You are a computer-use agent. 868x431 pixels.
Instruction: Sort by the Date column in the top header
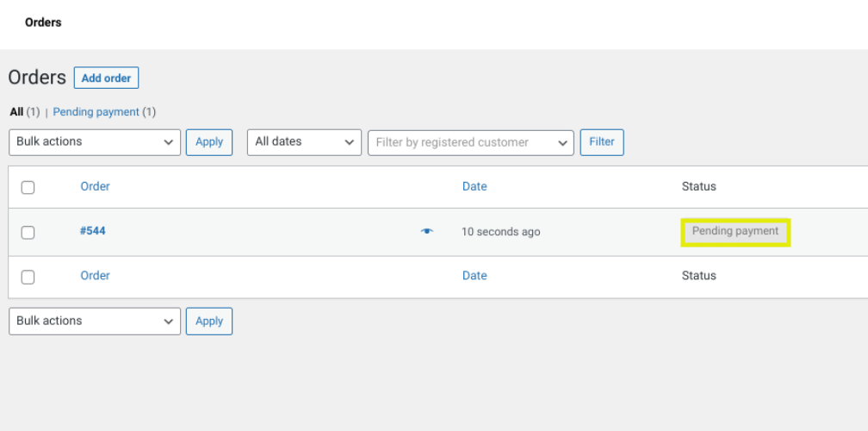point(474,187)
